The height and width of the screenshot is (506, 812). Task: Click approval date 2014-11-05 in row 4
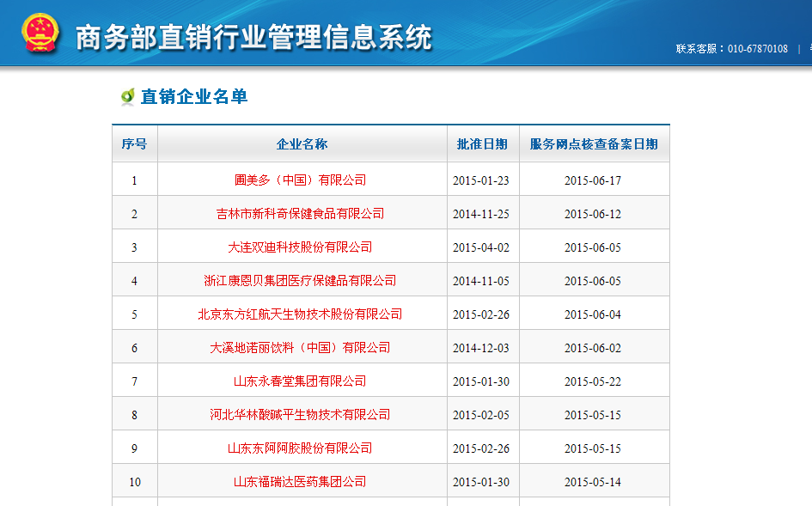click(x=481, y=281)
